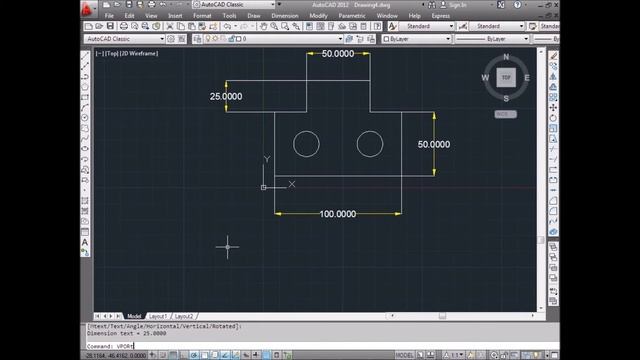The width and height of the screenshot is (640, 360).
Task: Open the File menu
Action: [x=109, y=16]
